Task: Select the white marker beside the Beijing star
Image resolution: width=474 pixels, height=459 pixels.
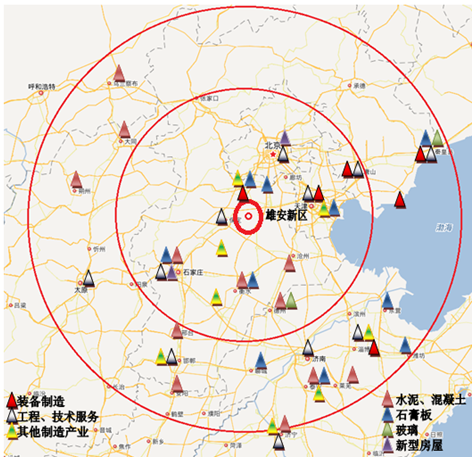Action: pyautogui.click(x=283, y=154)
